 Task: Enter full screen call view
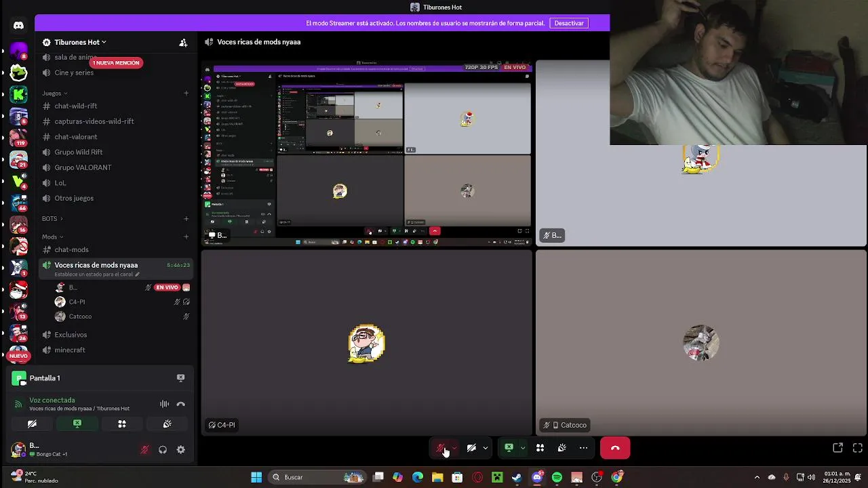(x=857, y=447)
